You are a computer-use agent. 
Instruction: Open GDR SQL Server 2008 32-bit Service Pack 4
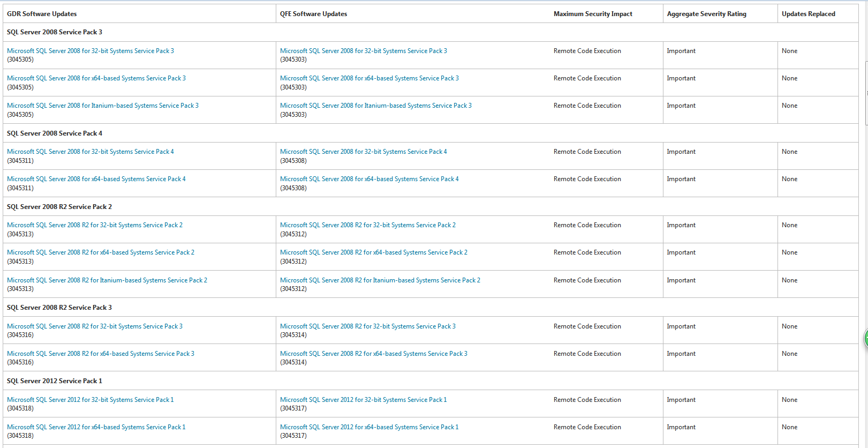point(90,152)
